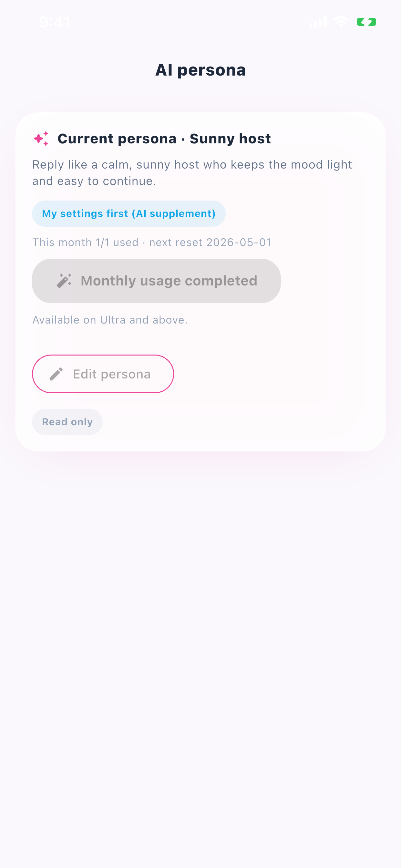Tap the cellular signal bars icon
The width and height of the screenshot is (401, 868).
(318, 22)
